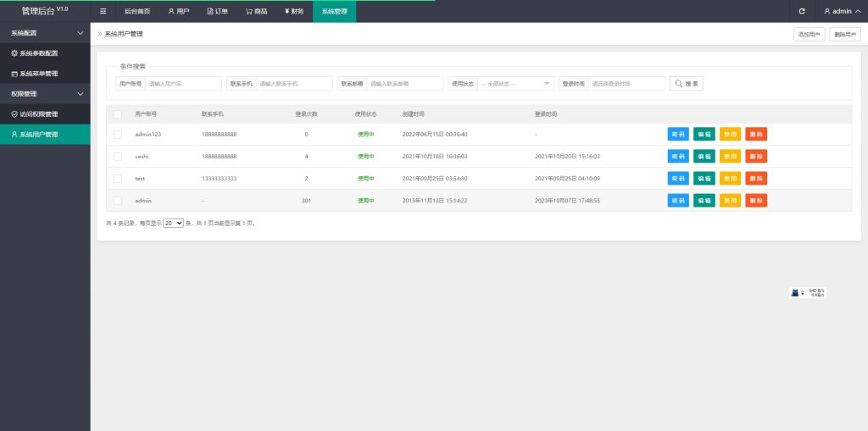Click the refresh icon in top bar

click(802, 11)
